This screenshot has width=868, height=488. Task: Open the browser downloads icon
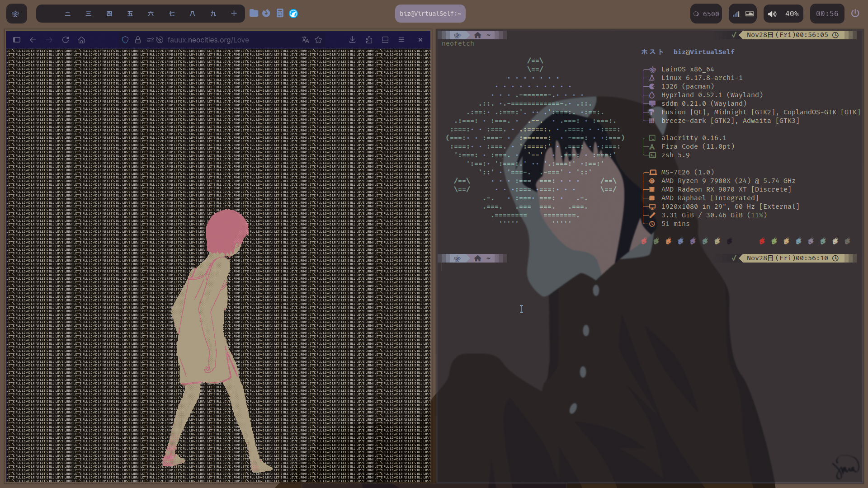353,40
